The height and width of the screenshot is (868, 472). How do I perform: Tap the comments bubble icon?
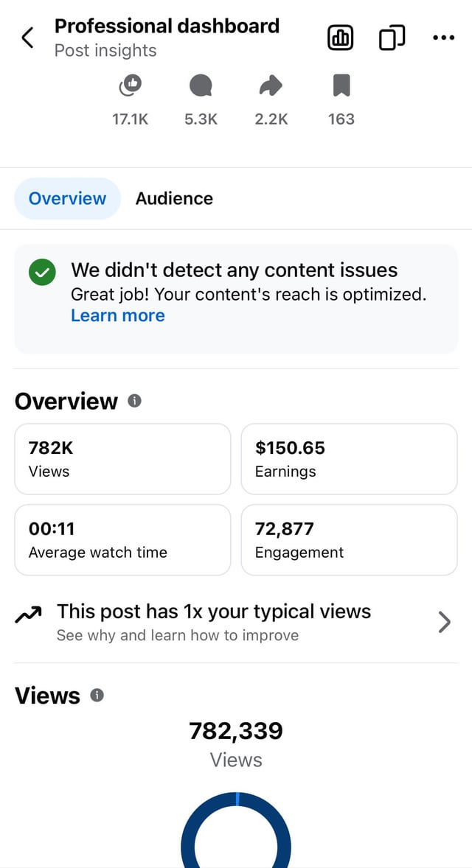[x=201, y=87]
